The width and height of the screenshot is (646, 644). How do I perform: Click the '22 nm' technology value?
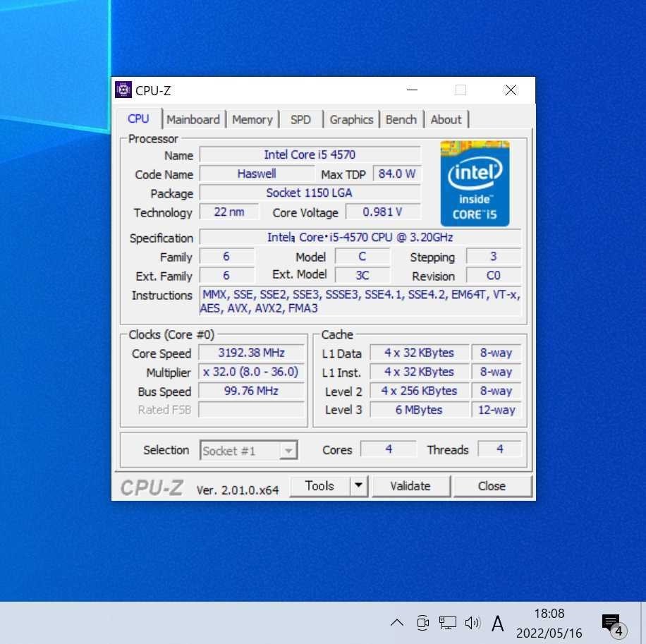pos(229,212)
